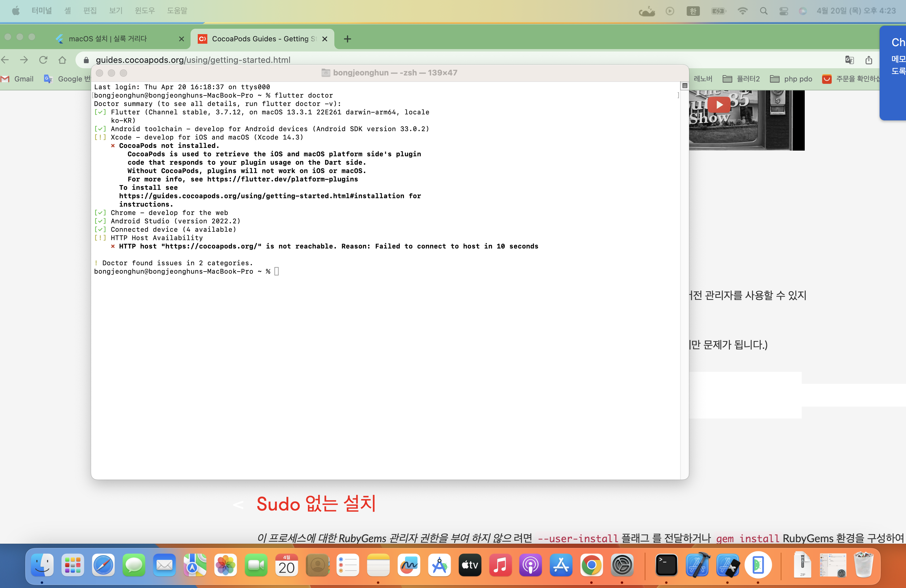Open the App Store in the Dock
Image resolution: width=906 pixels, height=588 pixels.
point(561,565)
